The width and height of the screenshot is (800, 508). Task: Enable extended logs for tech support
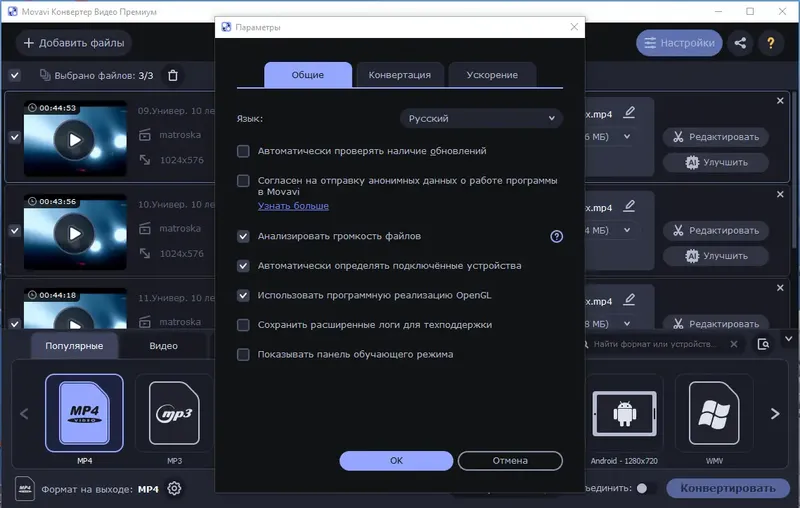[243, 325]
